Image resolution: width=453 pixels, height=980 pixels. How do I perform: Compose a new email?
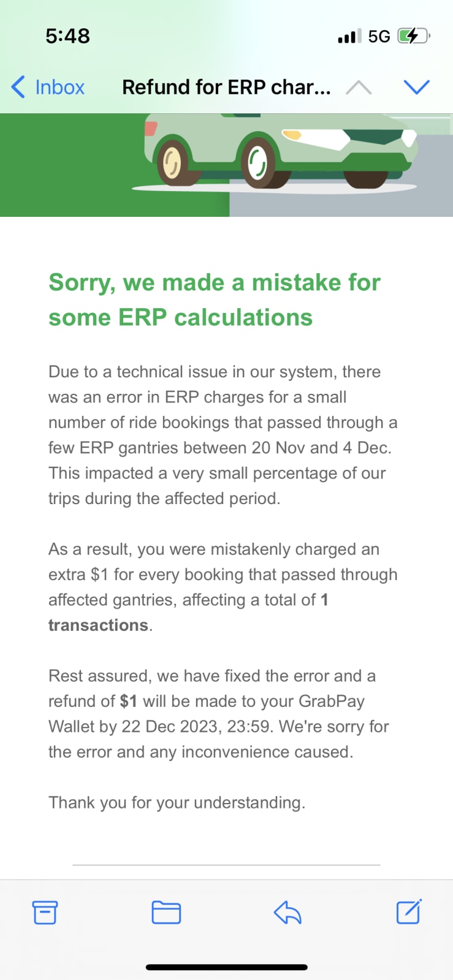(x=408, y=913)
